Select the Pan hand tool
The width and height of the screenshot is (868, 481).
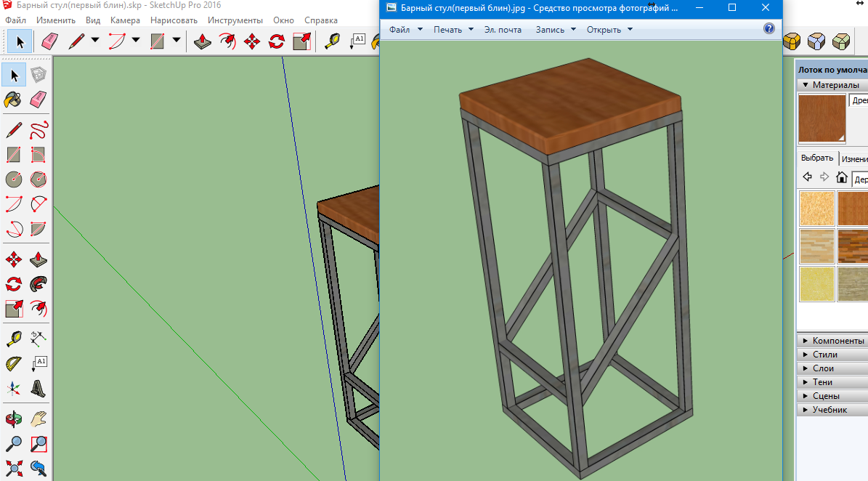pyautogui.click(x=39, y=420)
